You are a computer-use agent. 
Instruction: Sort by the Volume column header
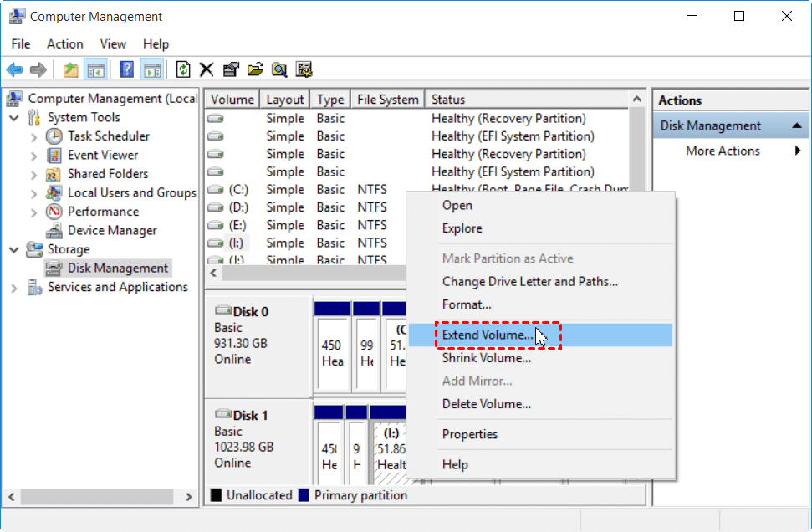(x=232, y=100)
